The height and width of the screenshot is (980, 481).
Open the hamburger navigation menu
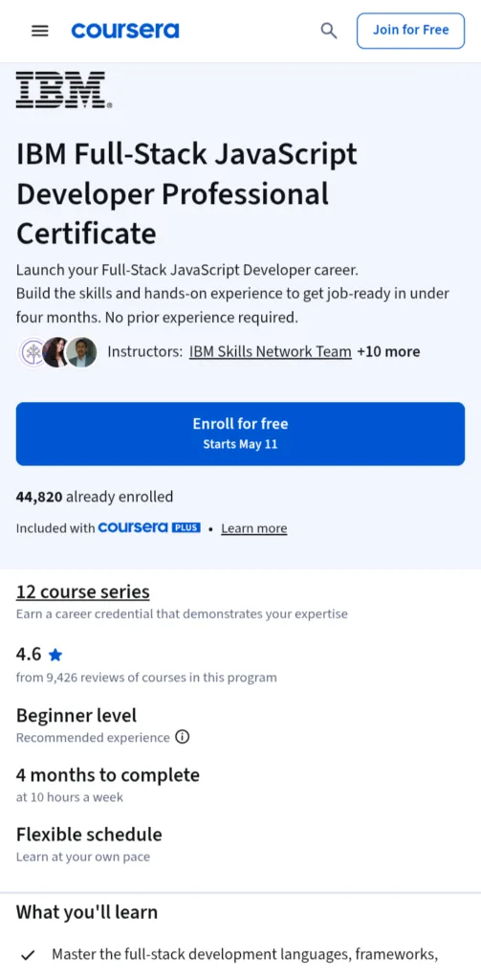pos(40,31)
